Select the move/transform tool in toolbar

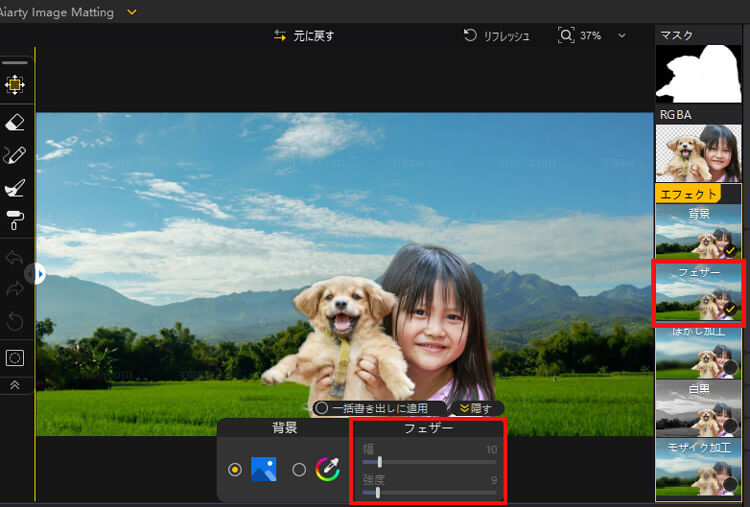tap(15, 85)
